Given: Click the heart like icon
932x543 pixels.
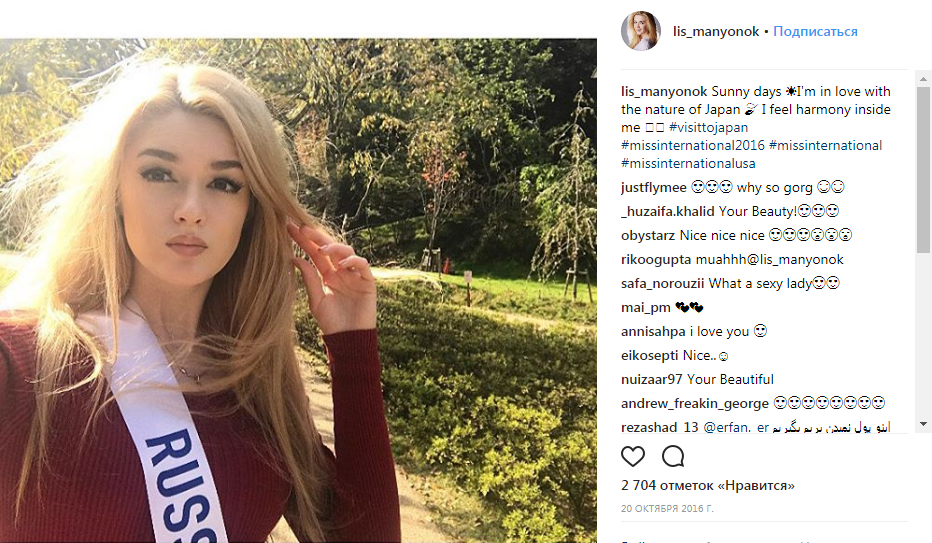Looking at the screenshot, I should point(633,457).
